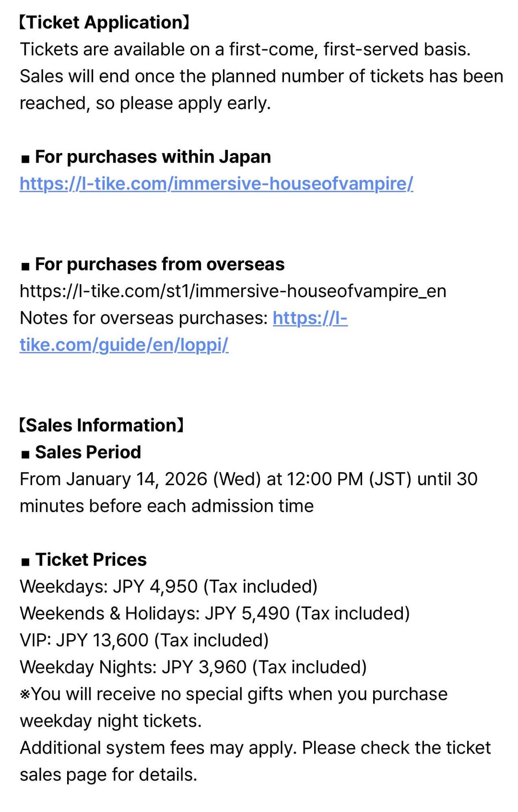Click the Ticket Application heading

104,23
